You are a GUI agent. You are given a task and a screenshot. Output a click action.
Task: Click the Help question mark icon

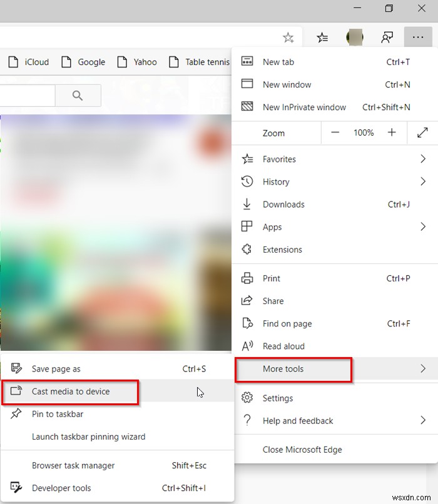[247, 420]
